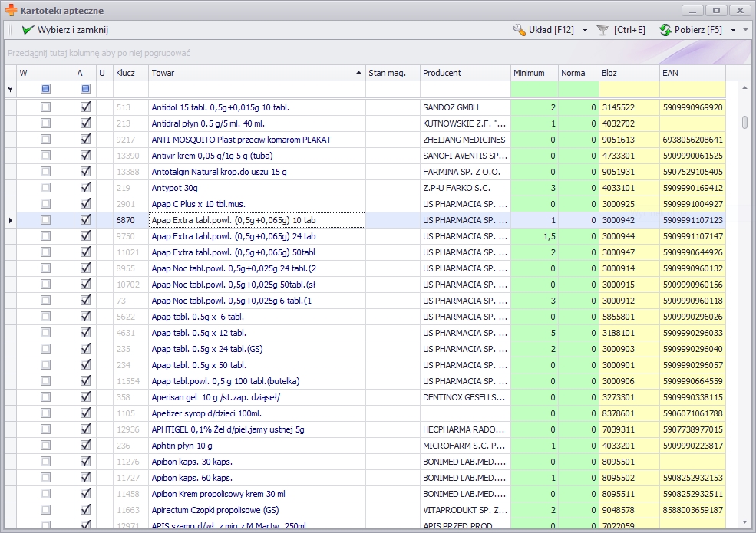Click the W column filter checkbox icon
This screenshot has height=533, width=756.
(45, 90)
